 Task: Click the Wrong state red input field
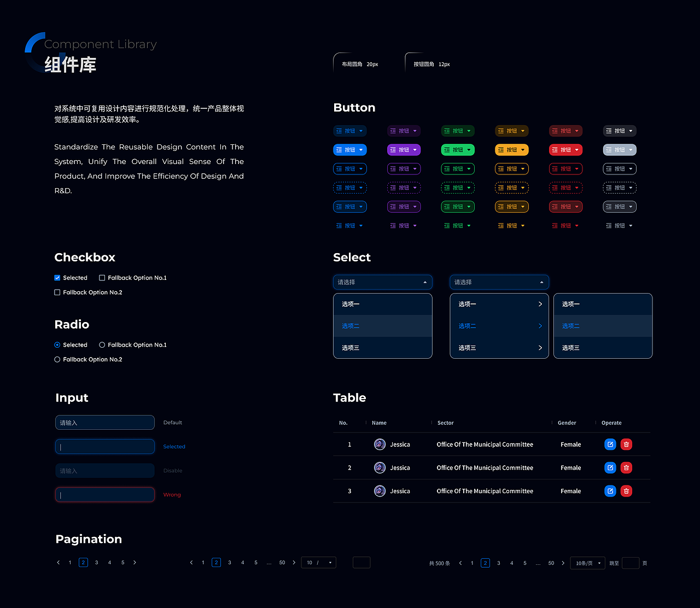(x=104, y=494)
